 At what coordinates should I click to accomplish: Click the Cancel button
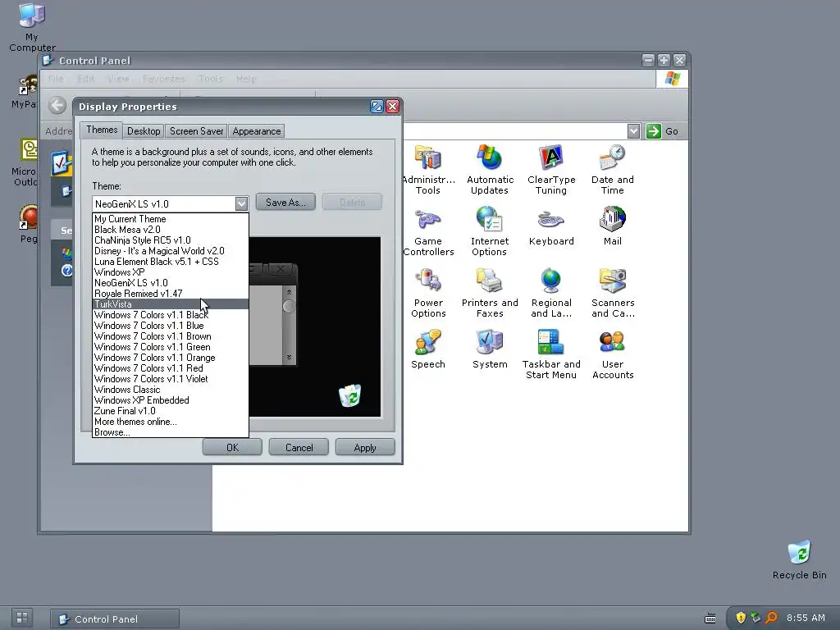pyautogui.click(x=299, y=447)
